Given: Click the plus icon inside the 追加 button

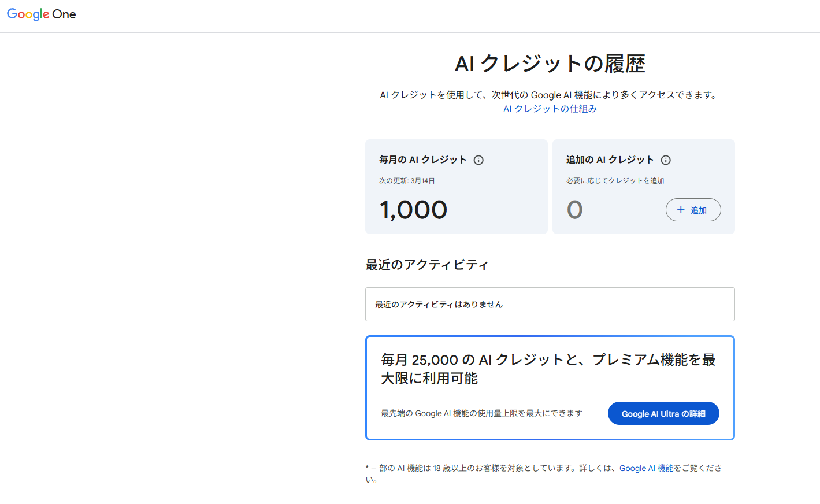Looking at the screenshot, I should [x=681, y=210].
